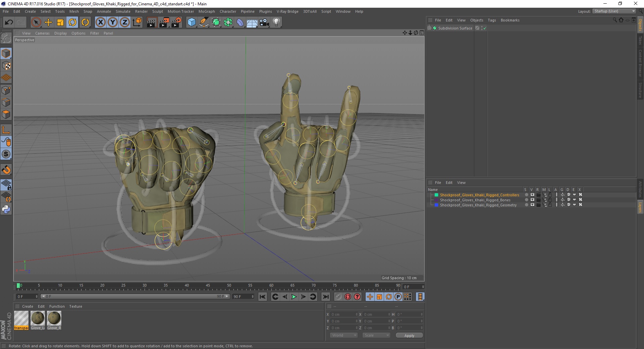The width and height of the screenshot is (644, 349).
Task: Open the World coordinate dropdown
Action: point(344,335)
